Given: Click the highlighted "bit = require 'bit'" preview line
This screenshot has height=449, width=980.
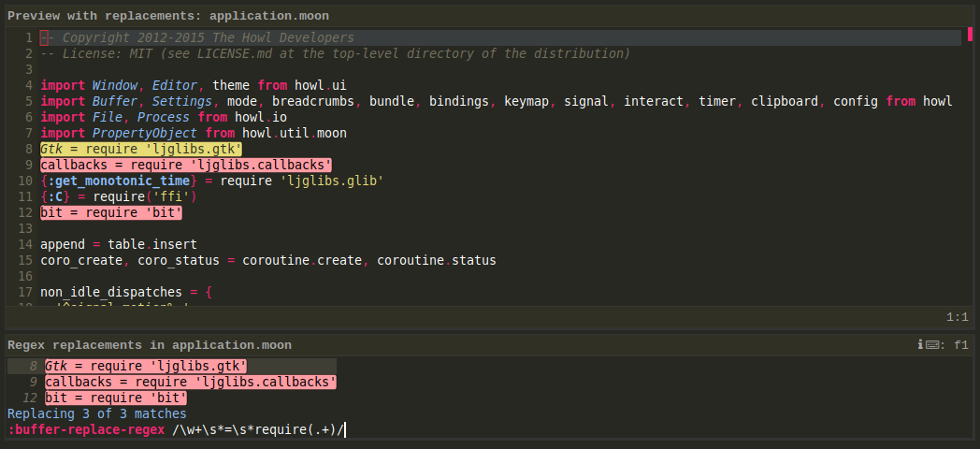Looking at the screenshot, I should [111, 212].
